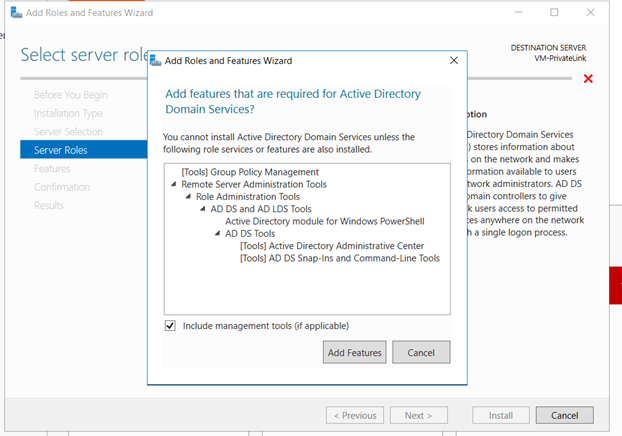Close the main Add Roles and Features Wizard window

[x=590, y=12]
